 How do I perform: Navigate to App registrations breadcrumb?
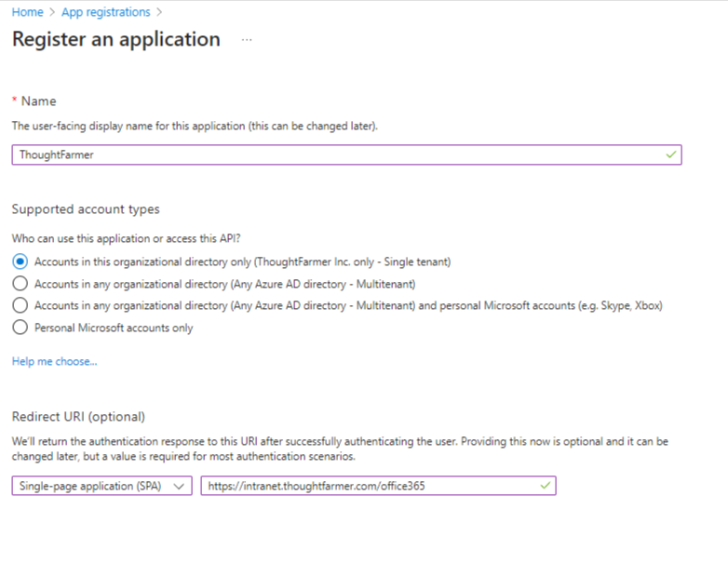(105, 12)
